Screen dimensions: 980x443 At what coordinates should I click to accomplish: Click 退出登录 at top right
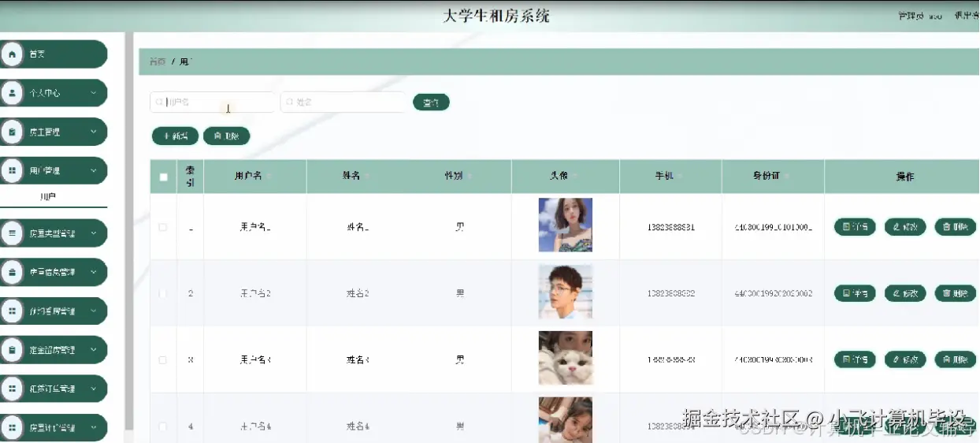(967, 16)
